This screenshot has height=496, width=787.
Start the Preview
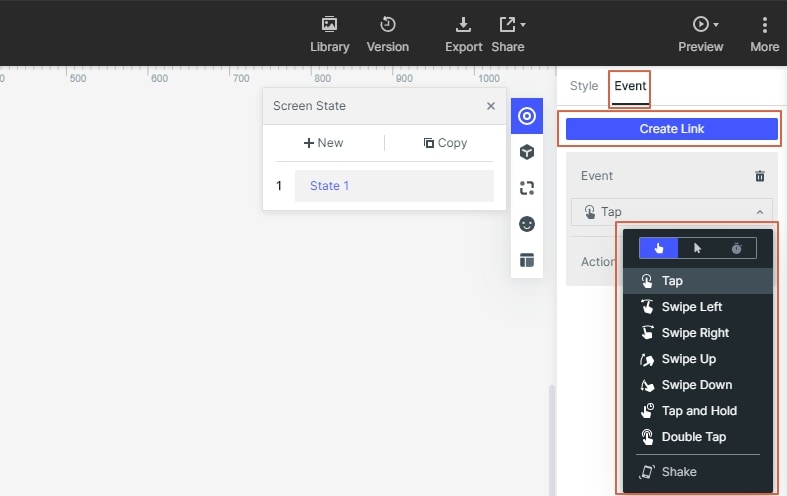tap(700, 35)
